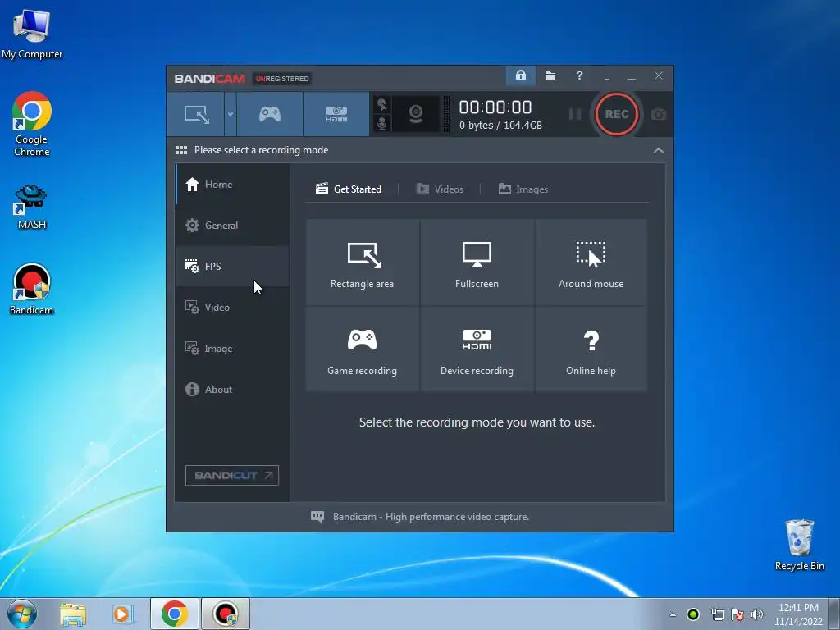Open File Explorer from the taskbar
Viewport: 840px width, 630px height.
pyautogui.click(x=73, y=614)
